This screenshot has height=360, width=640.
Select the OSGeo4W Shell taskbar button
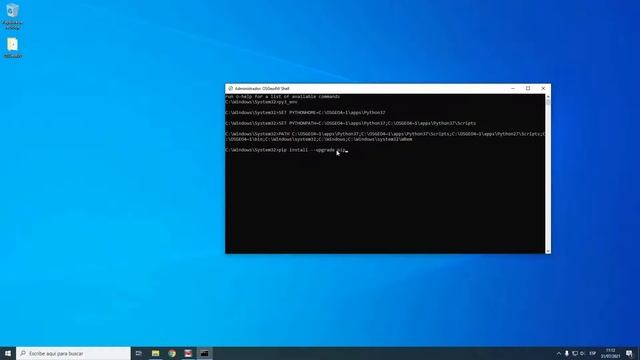pyautogui.click(x=204, y=353)
